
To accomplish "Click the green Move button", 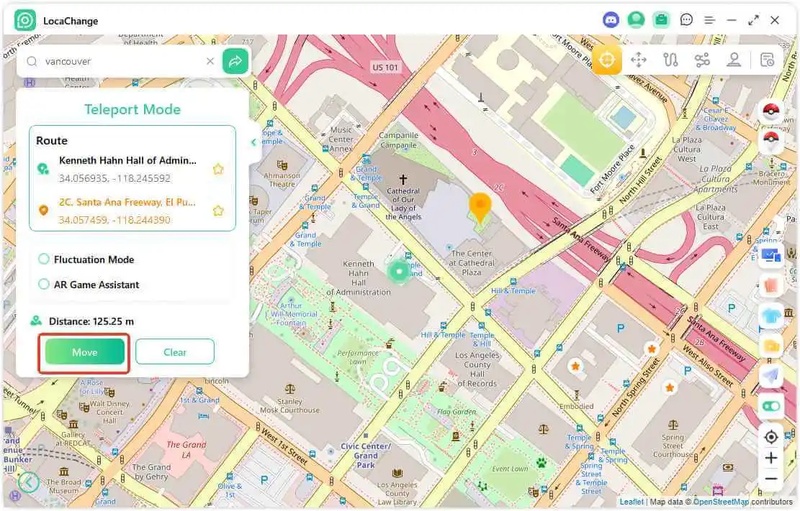I will (85, 352).
